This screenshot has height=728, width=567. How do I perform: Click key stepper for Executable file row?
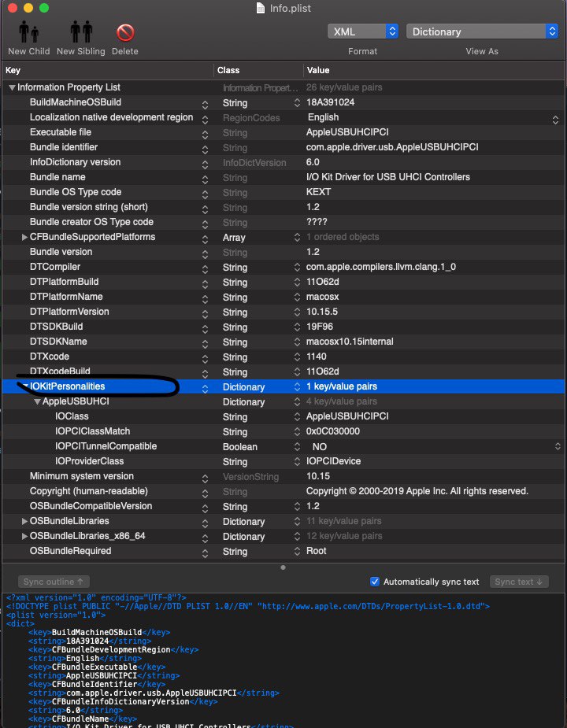click(x=205, y=135)
